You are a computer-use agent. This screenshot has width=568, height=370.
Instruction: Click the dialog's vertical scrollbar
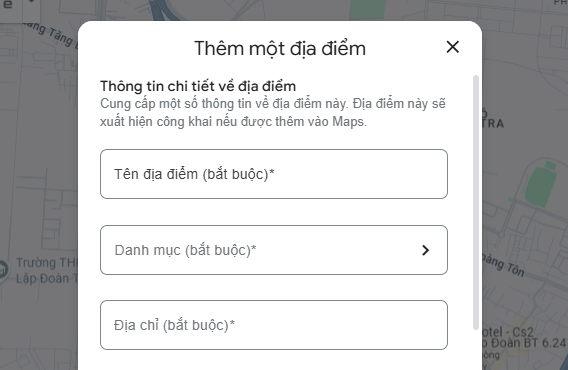[x=476, y=203]
